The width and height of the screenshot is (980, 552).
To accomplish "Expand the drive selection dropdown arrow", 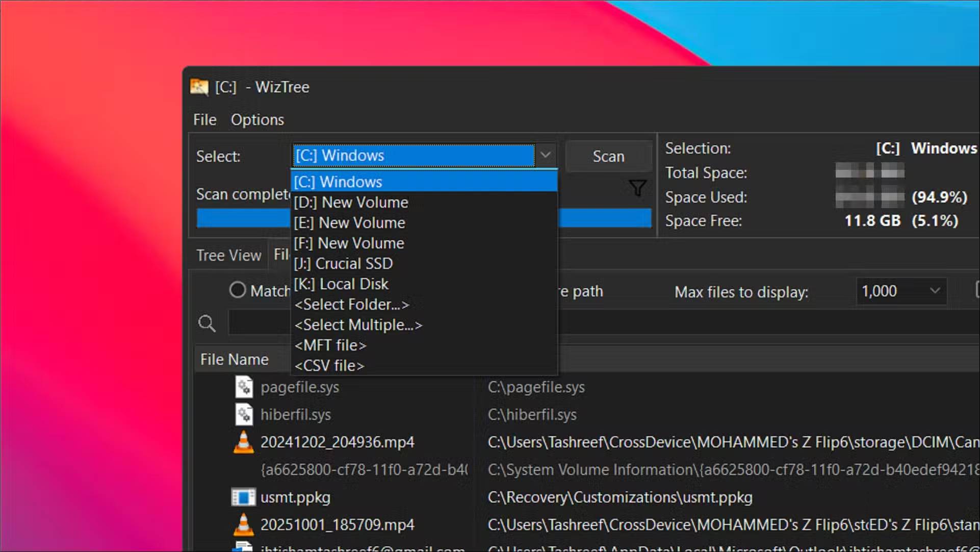I will pos(546,155).
